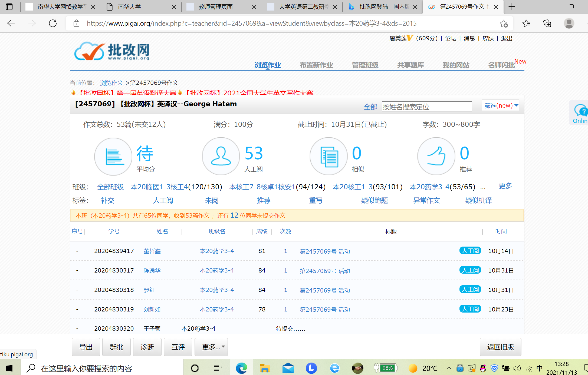This screenshot has width=588, height=375.
Task: Open student 董哲鑫's essay link
Action: tap(324, 251)
